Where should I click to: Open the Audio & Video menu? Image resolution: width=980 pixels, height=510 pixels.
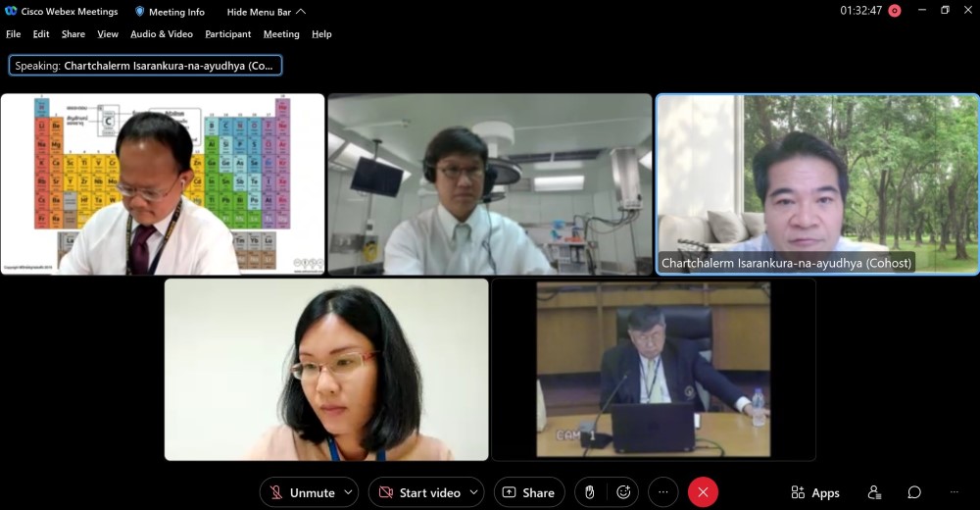click(162, 34)
